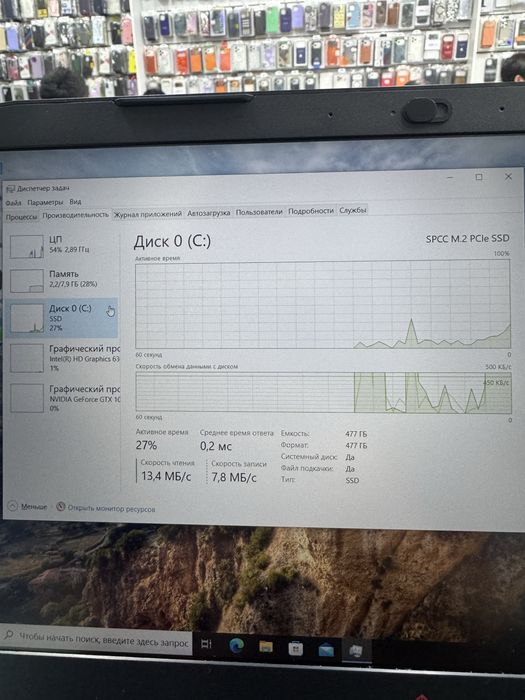Screen dimensions: 525x700
Task: Click the Меньше collapse button
Action: [x=27, y=507]
